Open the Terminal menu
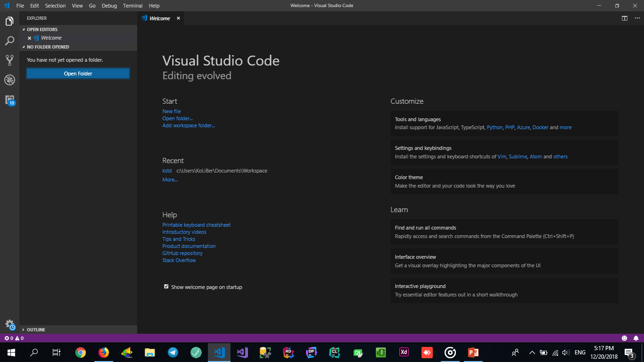 pos(133,6)
